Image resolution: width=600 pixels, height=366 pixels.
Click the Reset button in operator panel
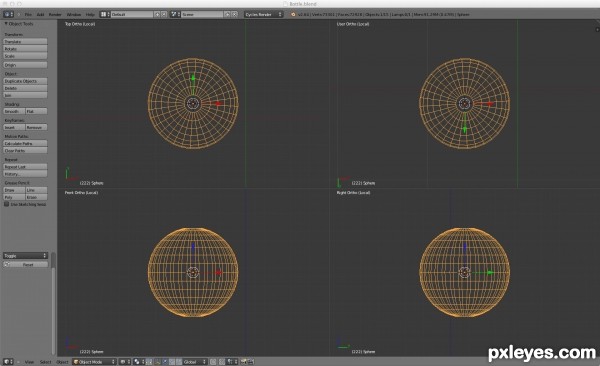25,264
